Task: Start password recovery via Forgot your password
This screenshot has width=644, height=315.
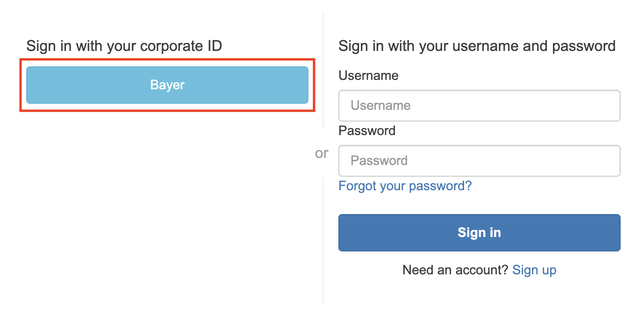Action: coord(405,186)
